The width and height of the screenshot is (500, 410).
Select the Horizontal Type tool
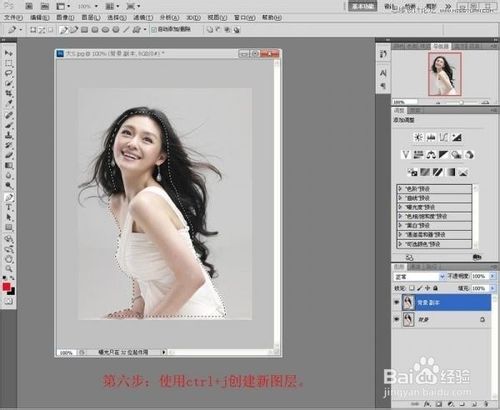click(9, 207)
